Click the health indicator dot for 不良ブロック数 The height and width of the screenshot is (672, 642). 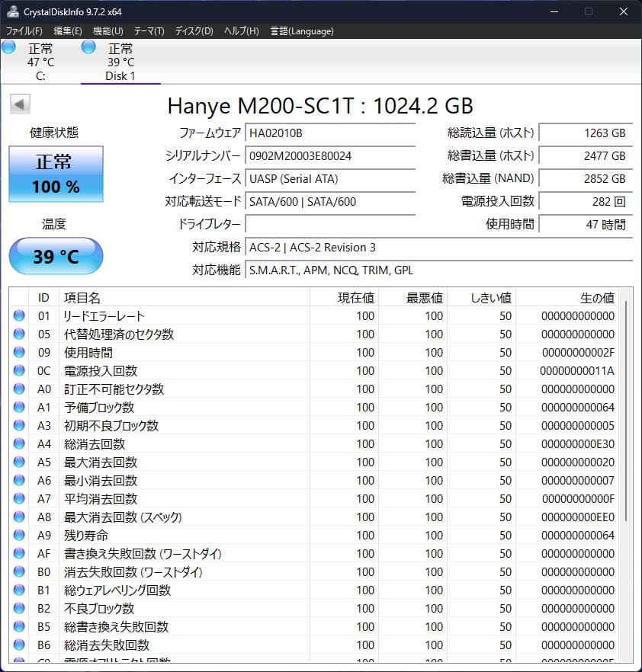18,608
